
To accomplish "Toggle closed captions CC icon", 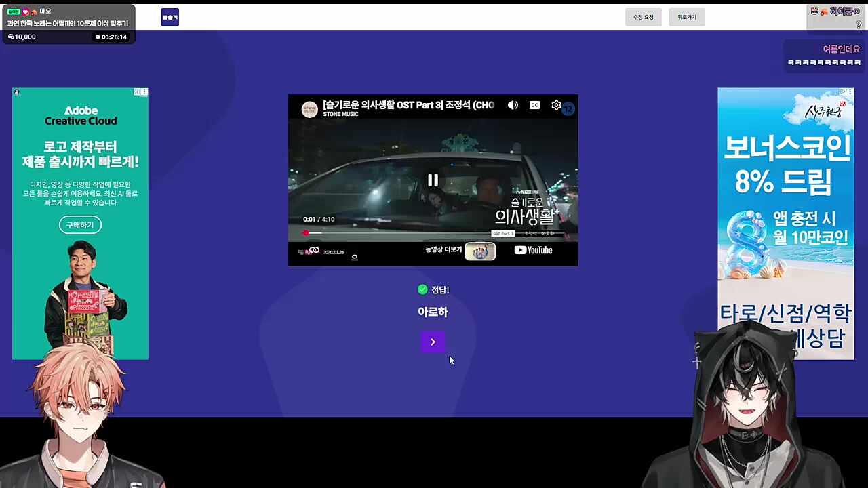I will [534, 105].
